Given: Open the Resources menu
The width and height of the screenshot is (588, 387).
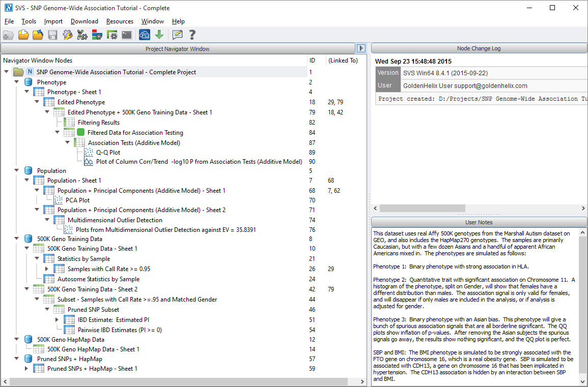Looking at the screenshot, I should click(x=120, y=21).
